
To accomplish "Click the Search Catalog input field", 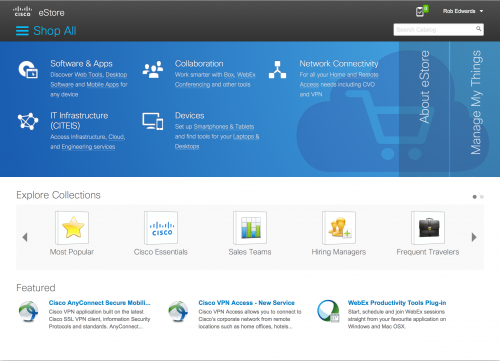I will click(439, 30).
